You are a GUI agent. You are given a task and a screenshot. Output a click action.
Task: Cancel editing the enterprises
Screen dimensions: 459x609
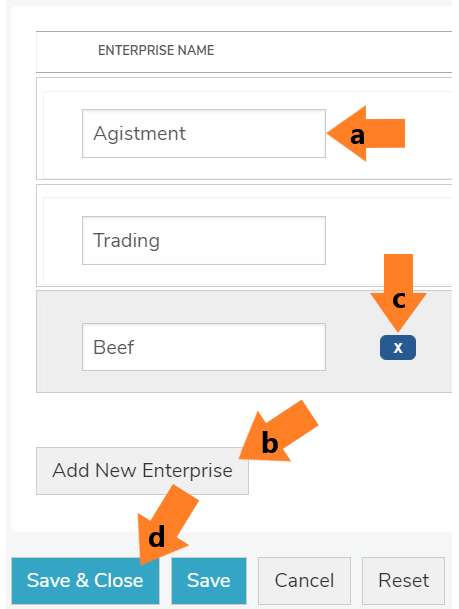click(x=304, y=581)
